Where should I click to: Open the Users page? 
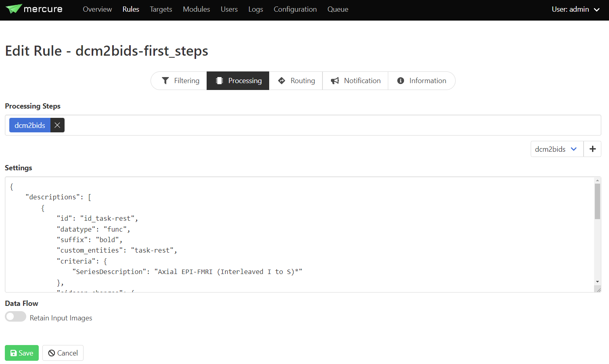[229, 9]
